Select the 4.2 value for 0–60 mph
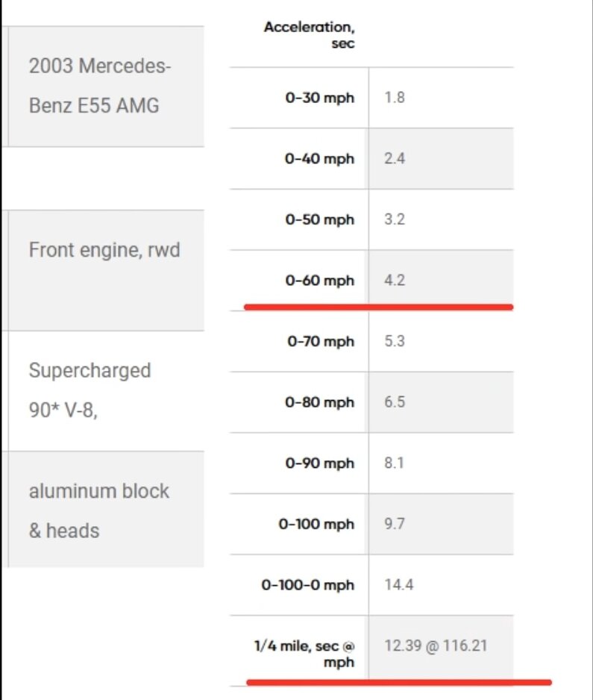 point(395,281)
